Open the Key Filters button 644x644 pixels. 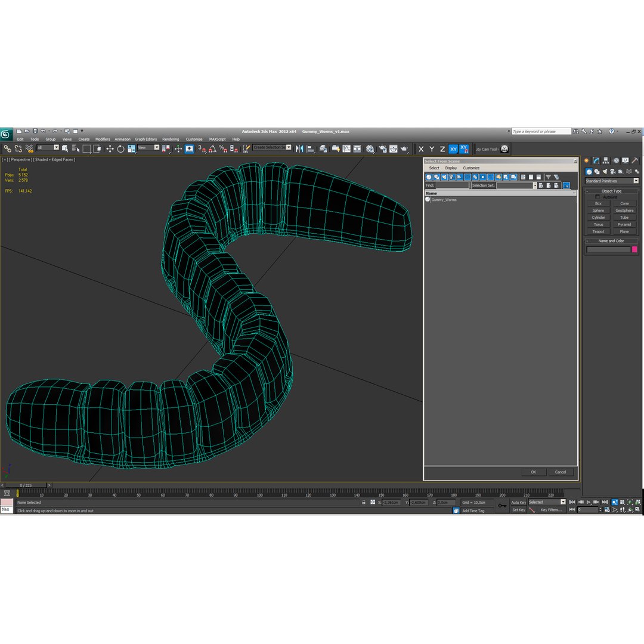(551, 510)
